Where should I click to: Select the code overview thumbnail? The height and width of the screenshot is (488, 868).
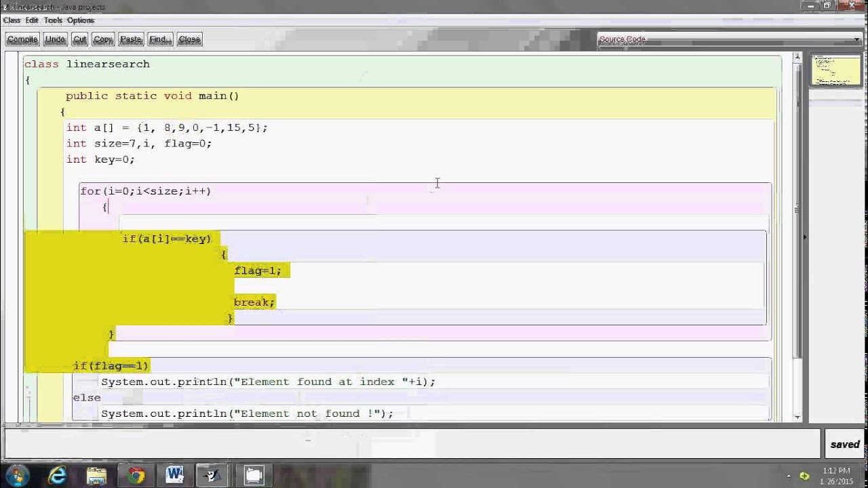coord(835,70)
